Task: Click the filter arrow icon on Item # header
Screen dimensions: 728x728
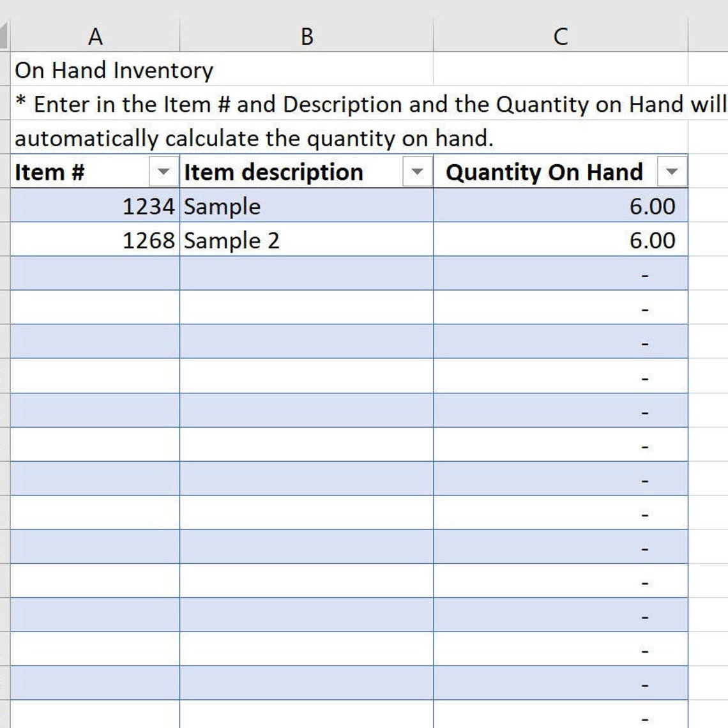Action: pos(163,171)
